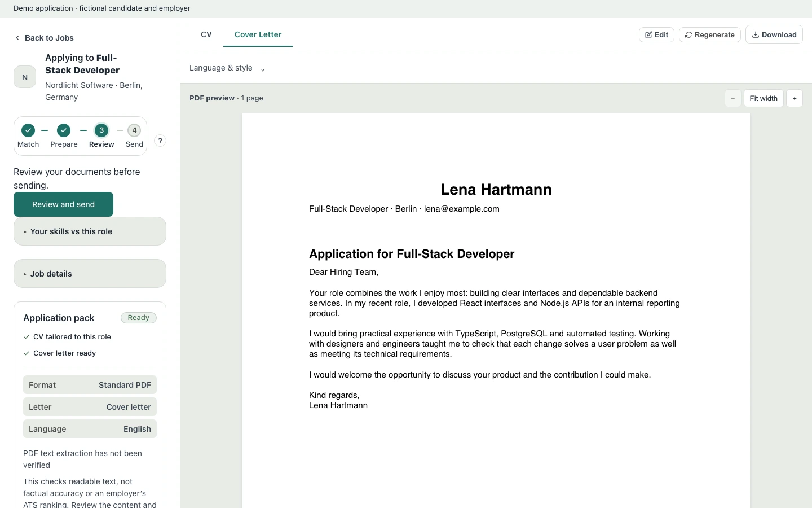The image size is (812, 508).
Task: Click the CV tailored to this role item
Action: (67, 337)
